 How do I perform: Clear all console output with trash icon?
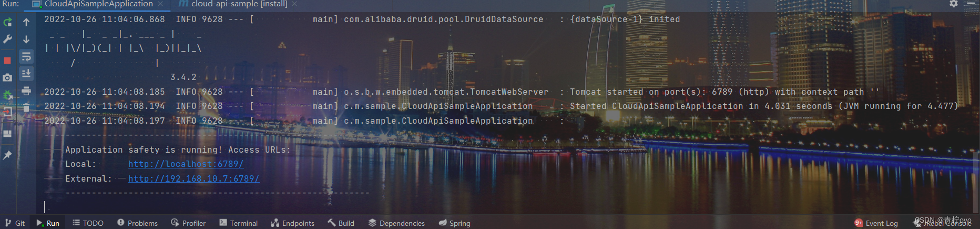(x=26, y=108)
